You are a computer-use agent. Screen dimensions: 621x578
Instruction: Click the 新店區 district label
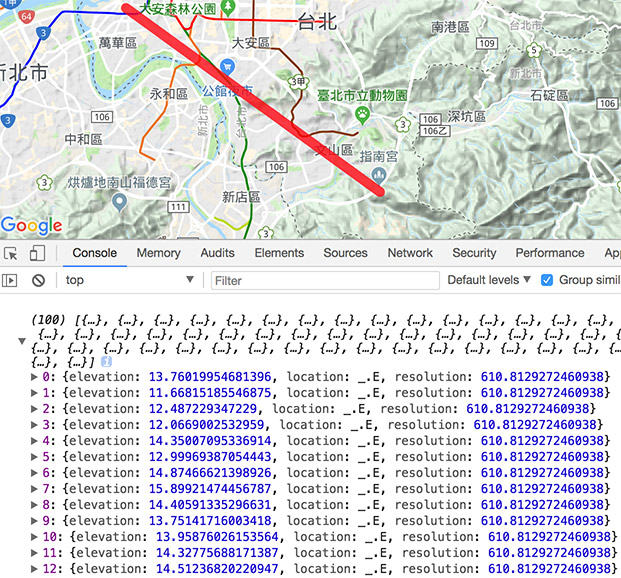(241, 197)
